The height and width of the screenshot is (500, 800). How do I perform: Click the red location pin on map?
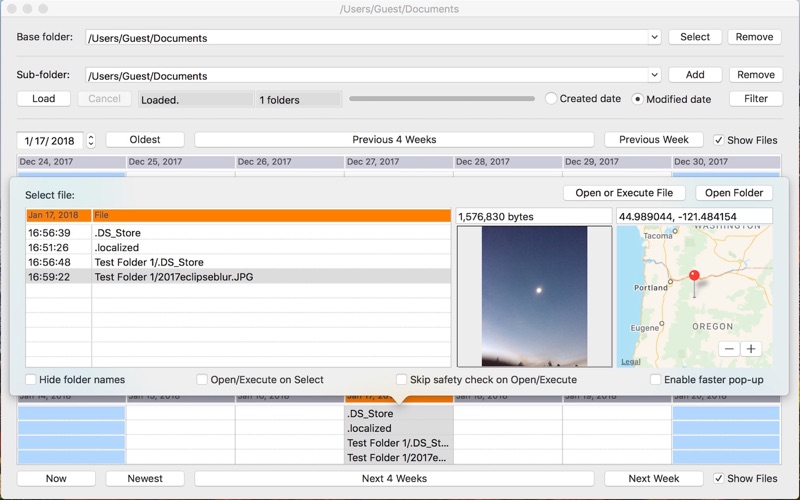[x=694, y=276]
